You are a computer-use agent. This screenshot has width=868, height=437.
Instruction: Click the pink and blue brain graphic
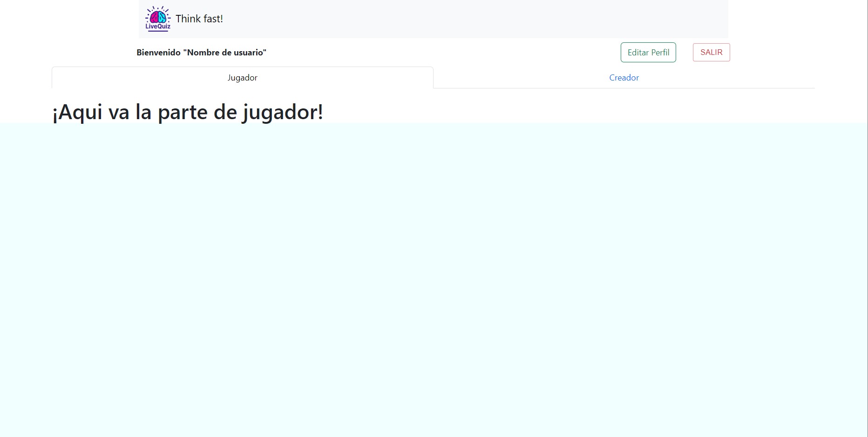[x=158, y=17]
